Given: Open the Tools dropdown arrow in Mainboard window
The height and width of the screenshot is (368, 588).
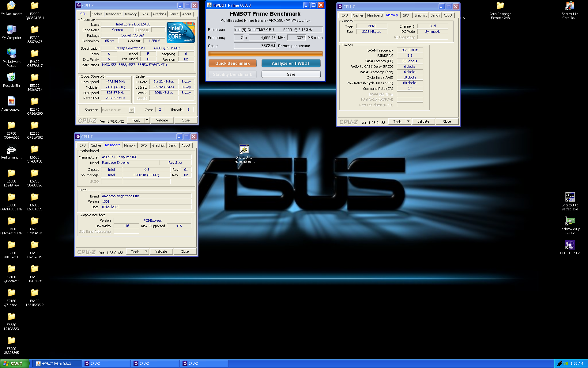Looking at the screenshot, I should click(146, 251).
